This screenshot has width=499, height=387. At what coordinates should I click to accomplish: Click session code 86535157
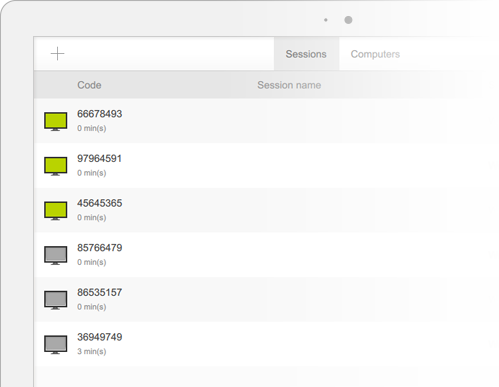pos(100,293)
